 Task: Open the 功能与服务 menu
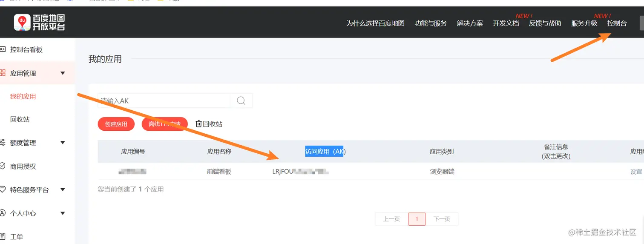(x=431, y=23)
